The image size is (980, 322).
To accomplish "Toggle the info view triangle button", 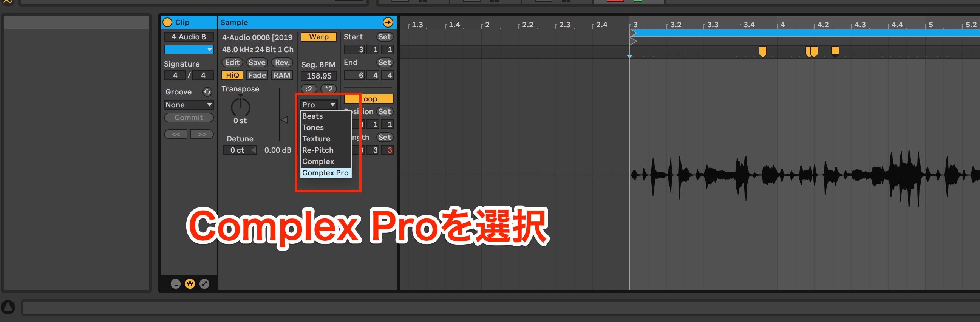I will point(8,307).
